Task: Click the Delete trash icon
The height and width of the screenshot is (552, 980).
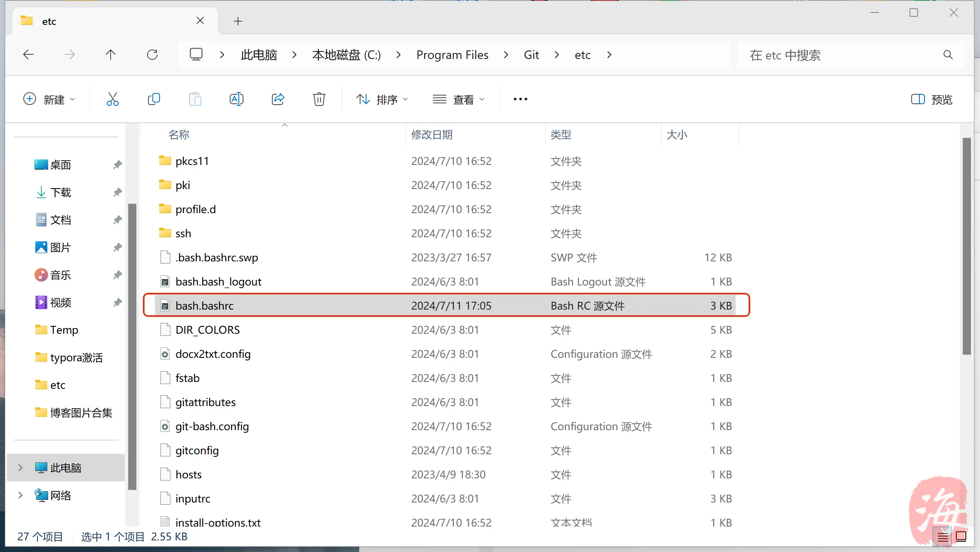Action: pyautogui.click(x=319, y=99)
